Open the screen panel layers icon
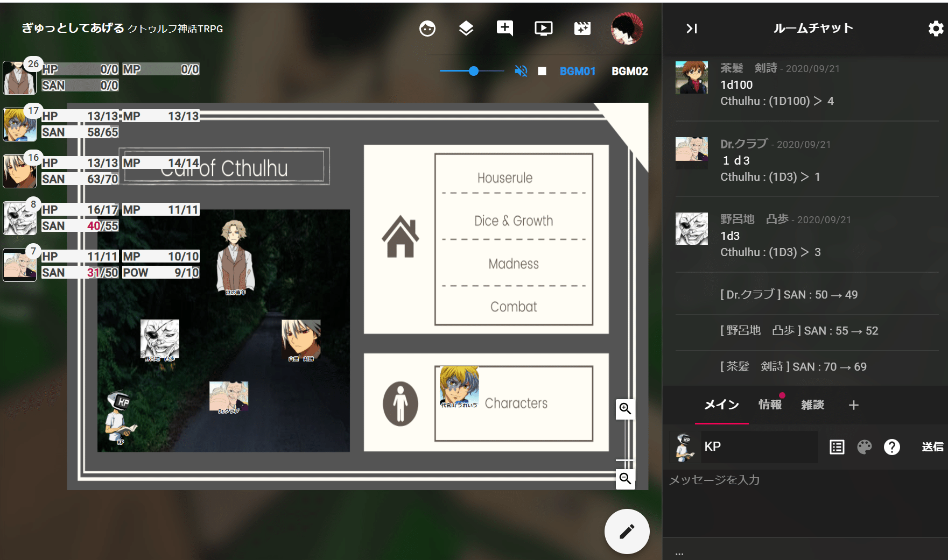948x560 pixels. (x=466, y=29)
